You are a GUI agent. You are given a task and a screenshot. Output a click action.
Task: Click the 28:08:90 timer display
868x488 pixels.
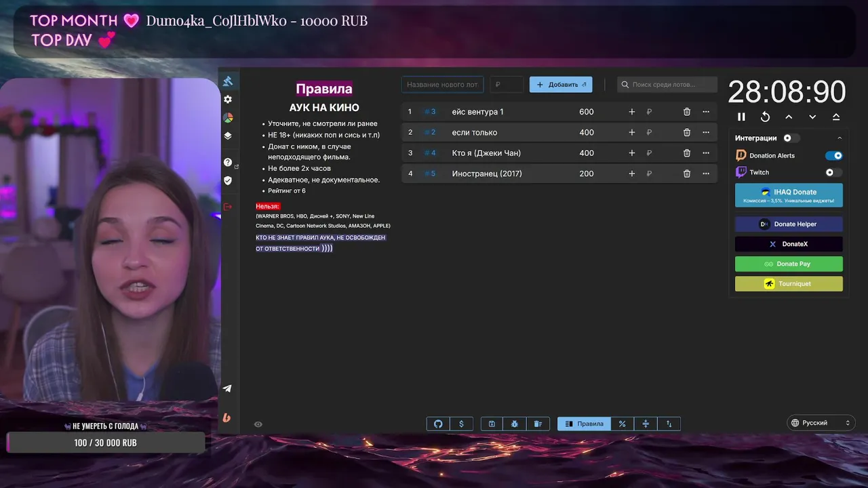pyautogui.click(x=787, y=91)
